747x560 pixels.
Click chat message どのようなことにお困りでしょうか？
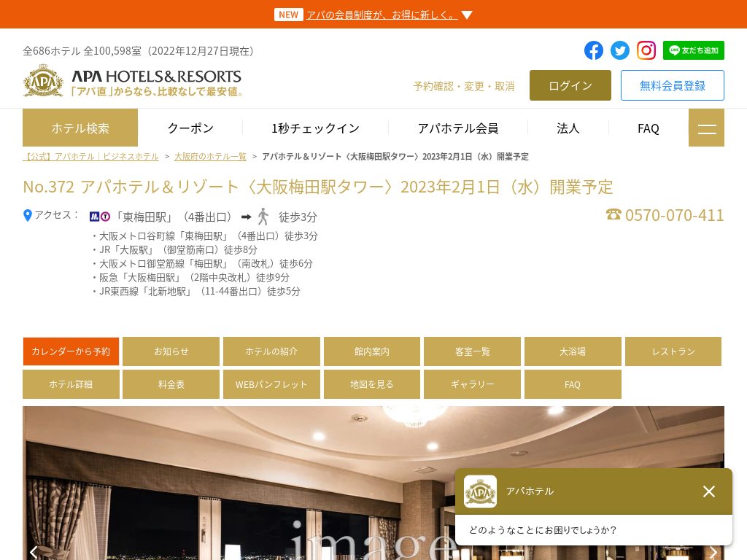coord(543,530)
